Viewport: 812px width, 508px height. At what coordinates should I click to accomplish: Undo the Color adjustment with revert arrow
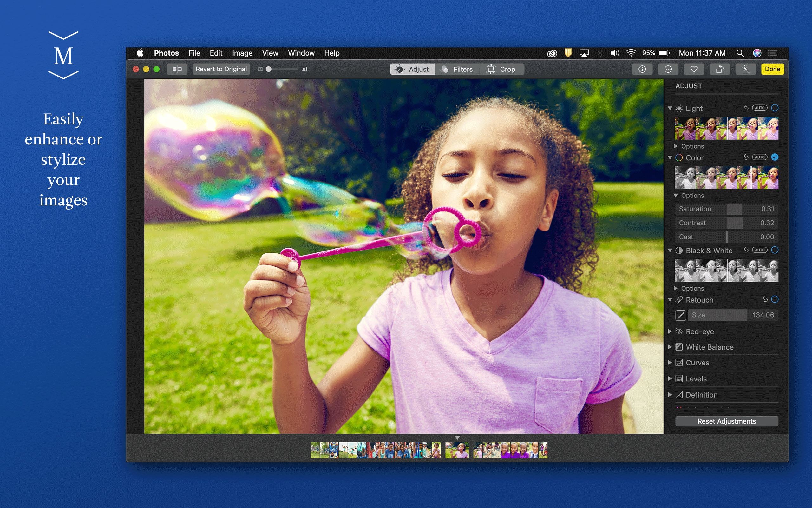746,157
